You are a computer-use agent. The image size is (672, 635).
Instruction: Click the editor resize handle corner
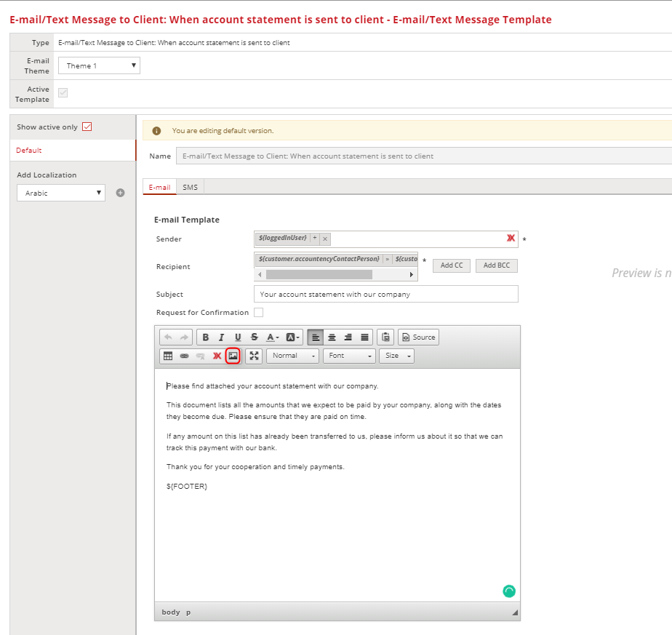point(515,612)
